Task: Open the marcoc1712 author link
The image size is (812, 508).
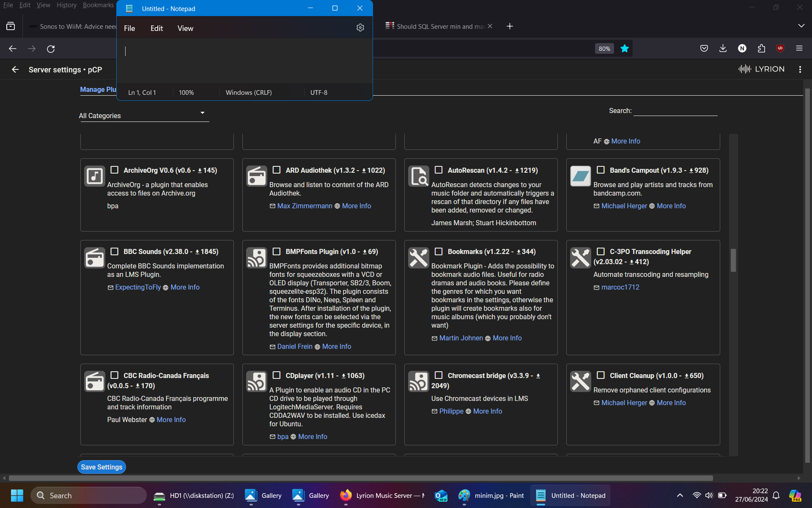Action: tap(620, 287)
